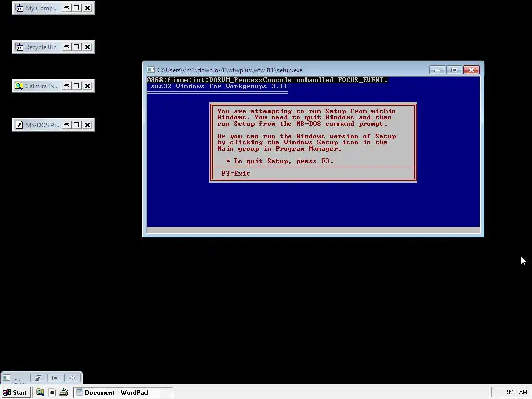This screenshot has width=532, height=399.
Task: Restore the minimized Recycle Bin window
Action: (x=66, y=47)
